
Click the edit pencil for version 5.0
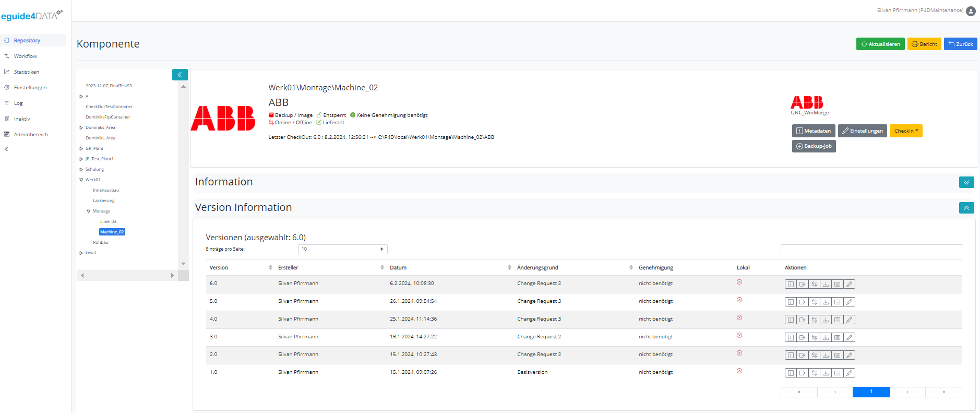coord(849,302)
